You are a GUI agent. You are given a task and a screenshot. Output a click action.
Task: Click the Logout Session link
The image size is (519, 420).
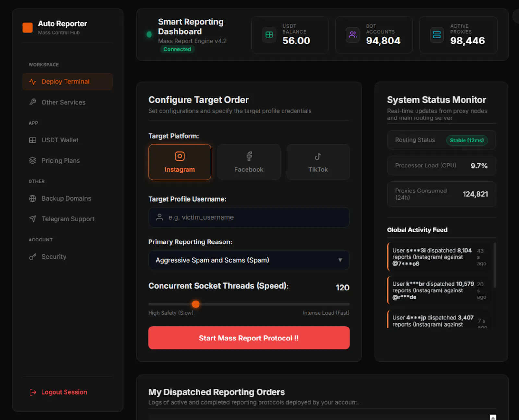click(58, 392)
